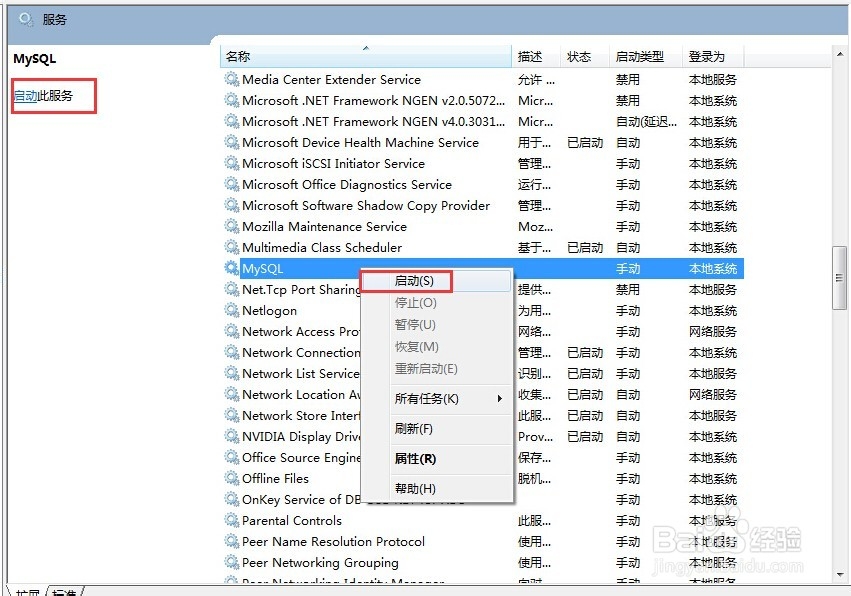Click Parental Controls service gear icon
Screen dimensions: 851x596
[x=232, y=521]
